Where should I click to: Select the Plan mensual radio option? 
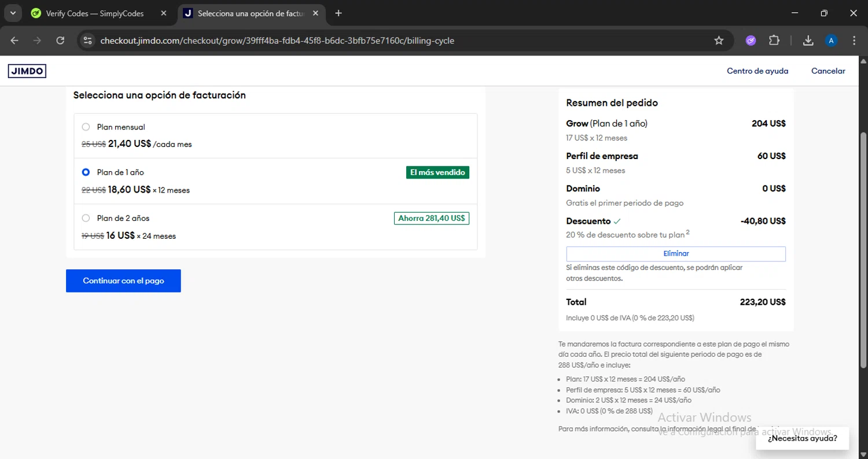pyautogui.click(x=86, y=127)
